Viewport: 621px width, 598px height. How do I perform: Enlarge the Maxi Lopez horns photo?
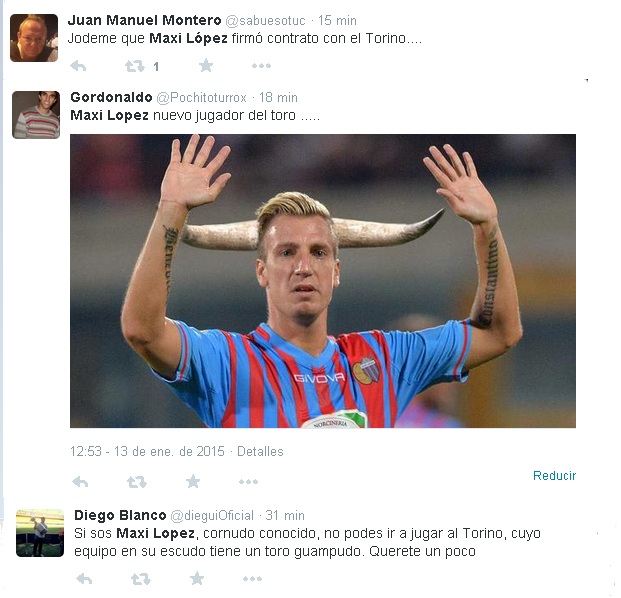[x=323, y=281]
